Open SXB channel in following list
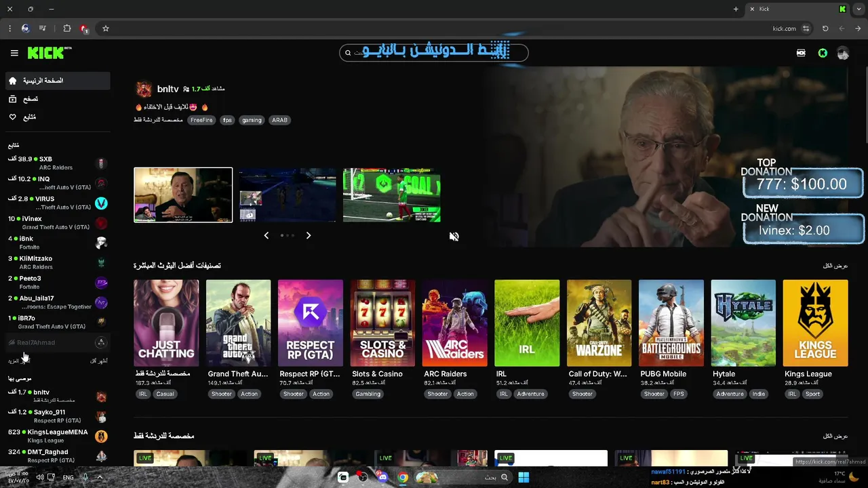868x488 pixels. (x=58, y=163)
